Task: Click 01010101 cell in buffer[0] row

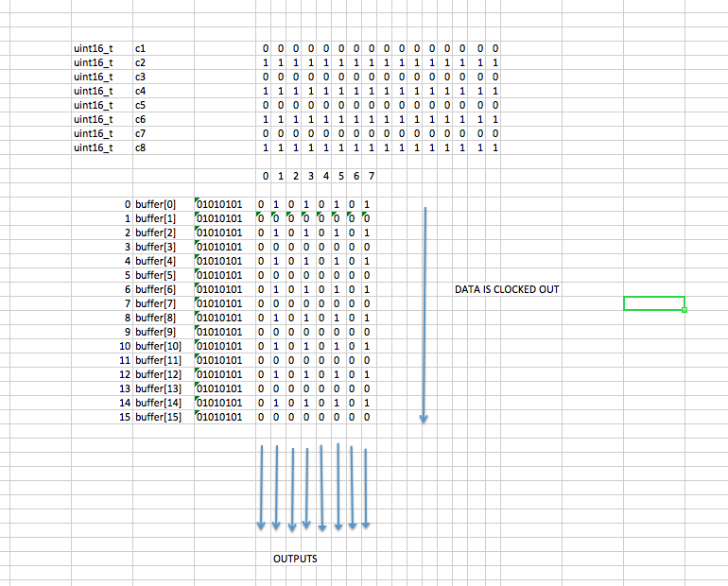Action: [225, 204]
